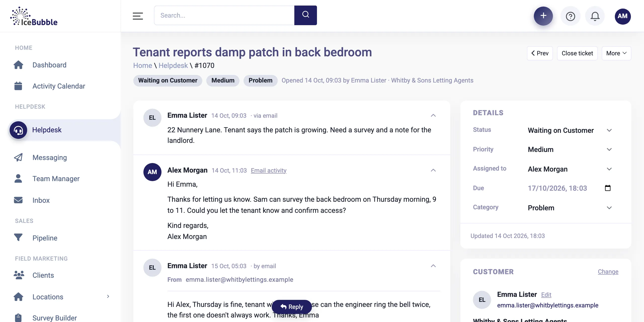This screenshot has height=322, width=644.
Task: Click the Dashboard home icon
Action: 18,65
